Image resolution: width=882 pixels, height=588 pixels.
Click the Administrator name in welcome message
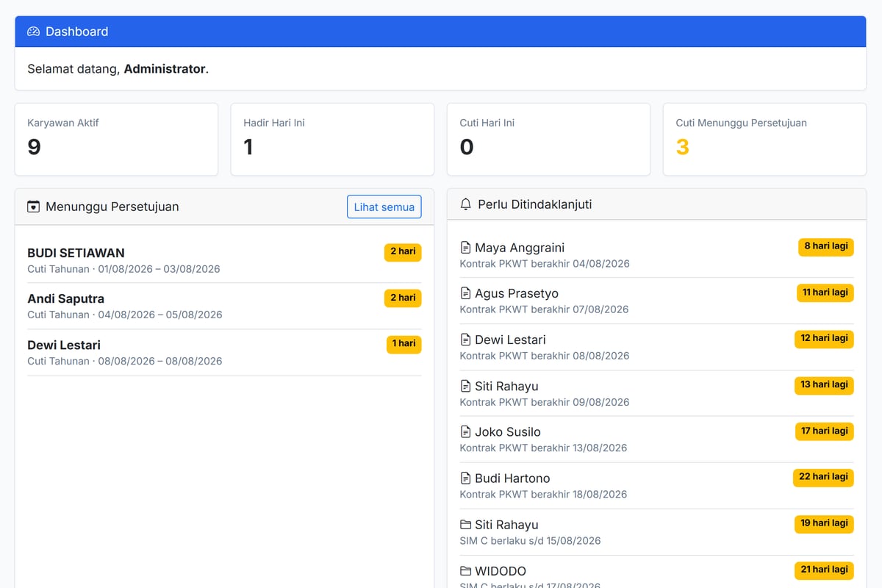coord(165,69)
